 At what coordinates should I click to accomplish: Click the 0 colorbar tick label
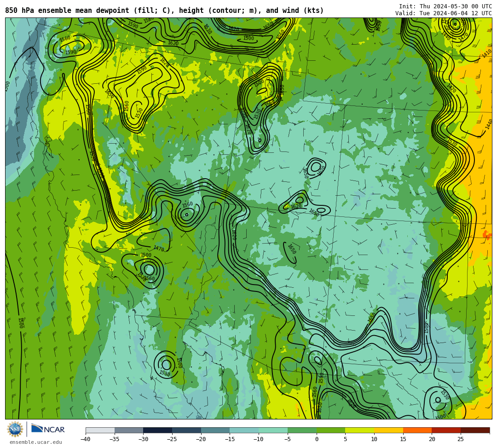pyautogui.click(x=316, y=439)
